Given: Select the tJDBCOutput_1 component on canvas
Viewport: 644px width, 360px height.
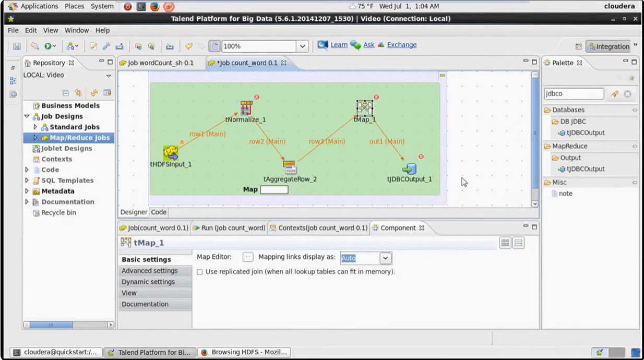Looking at the screenshot, I should (x=409, y=169).
